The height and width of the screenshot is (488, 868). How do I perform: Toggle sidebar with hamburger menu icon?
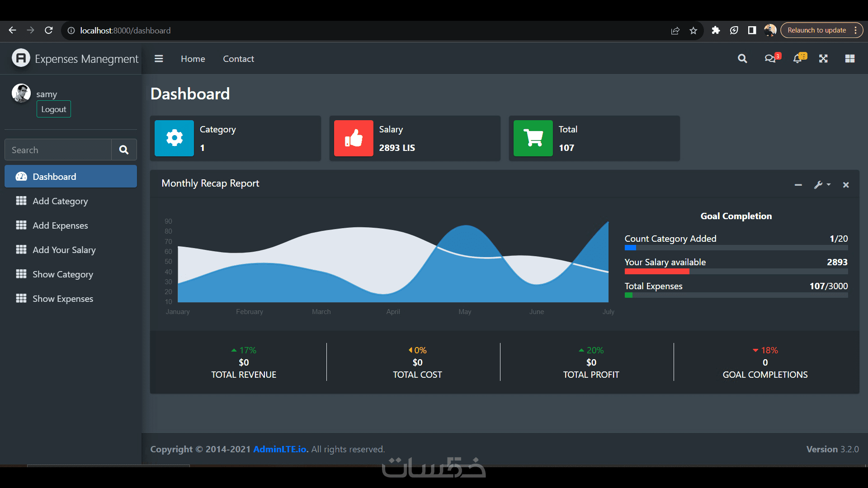(x=159, y=59)
